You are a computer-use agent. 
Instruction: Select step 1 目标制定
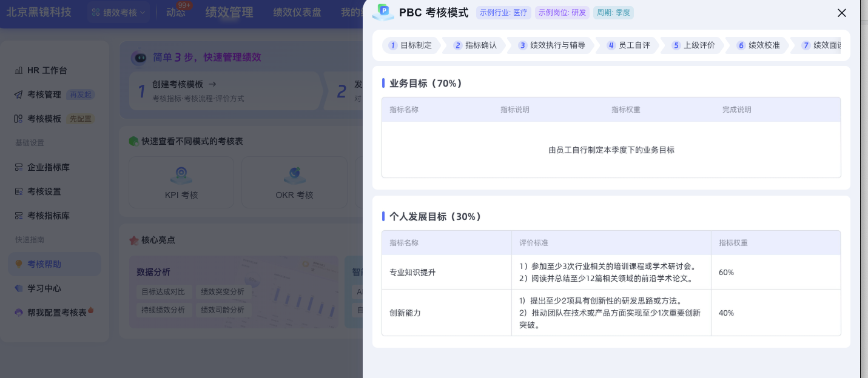(x=411, y=45)
